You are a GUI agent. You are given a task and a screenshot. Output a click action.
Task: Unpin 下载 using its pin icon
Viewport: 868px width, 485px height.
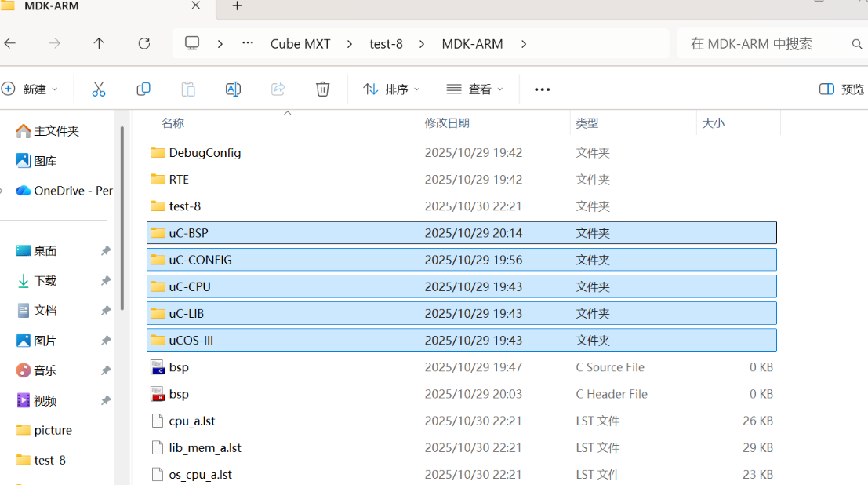tap(106, 280)
